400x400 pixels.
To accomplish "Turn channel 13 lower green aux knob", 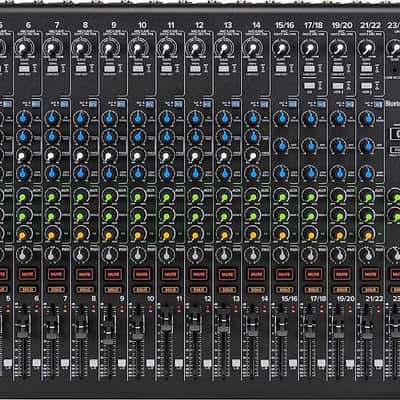I will (223, 216).
